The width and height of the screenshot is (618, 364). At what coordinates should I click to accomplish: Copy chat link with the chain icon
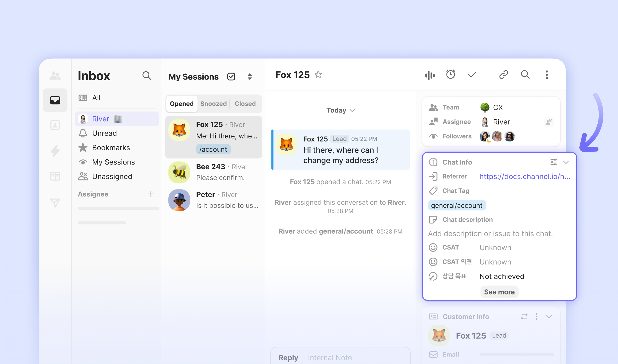click(x=503, y=75)
